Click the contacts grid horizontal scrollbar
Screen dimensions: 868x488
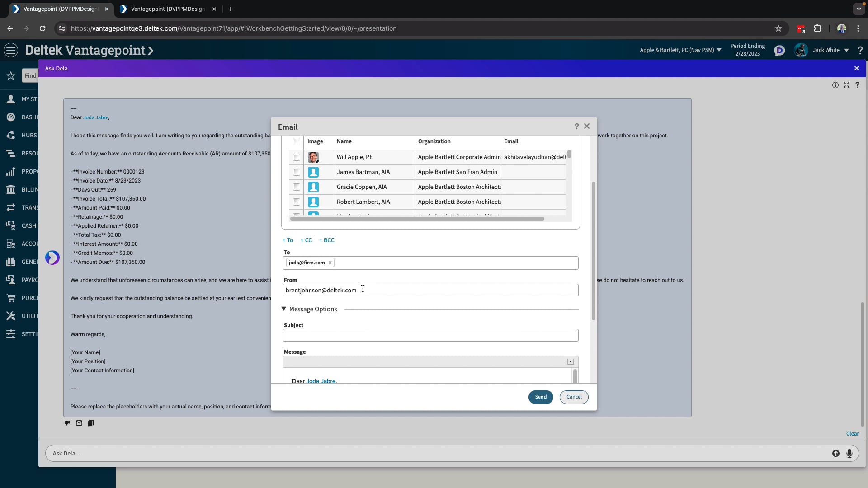pos(417,219)
